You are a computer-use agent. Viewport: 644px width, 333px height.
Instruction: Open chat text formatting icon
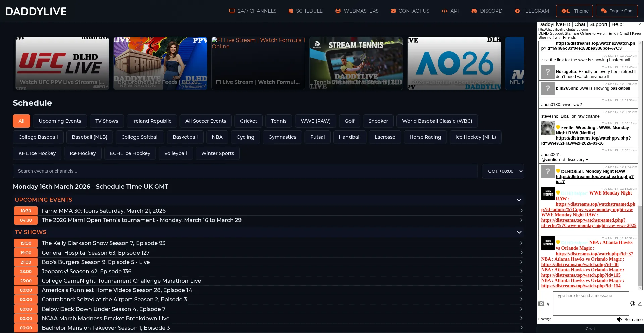[x=640, y=303]
